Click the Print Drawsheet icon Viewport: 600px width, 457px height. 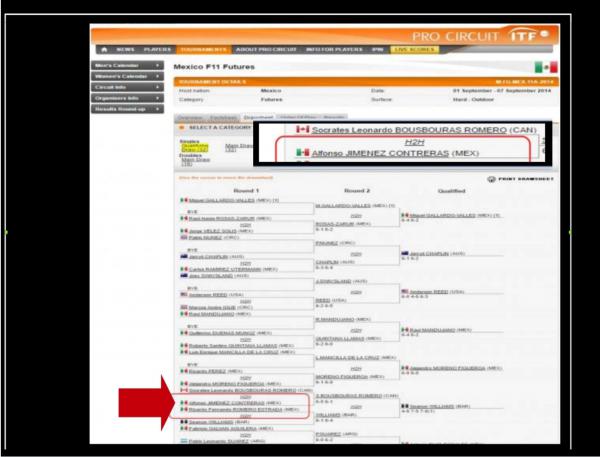coord(491,178)
